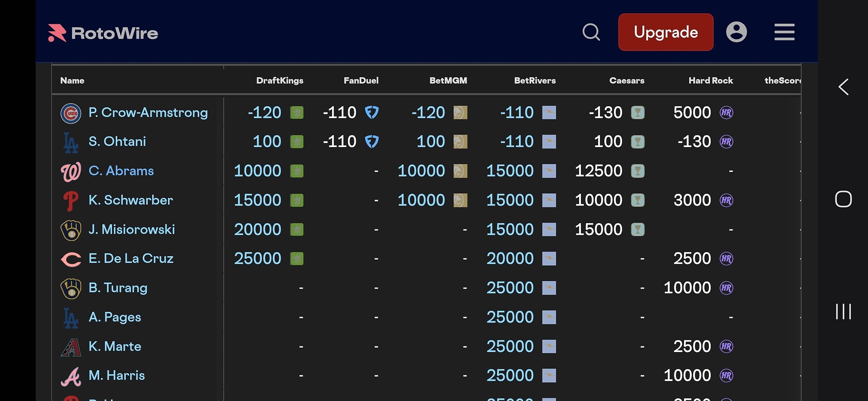Open the site search icon
The image size is (868, 401).
click(x=591, y=32)
